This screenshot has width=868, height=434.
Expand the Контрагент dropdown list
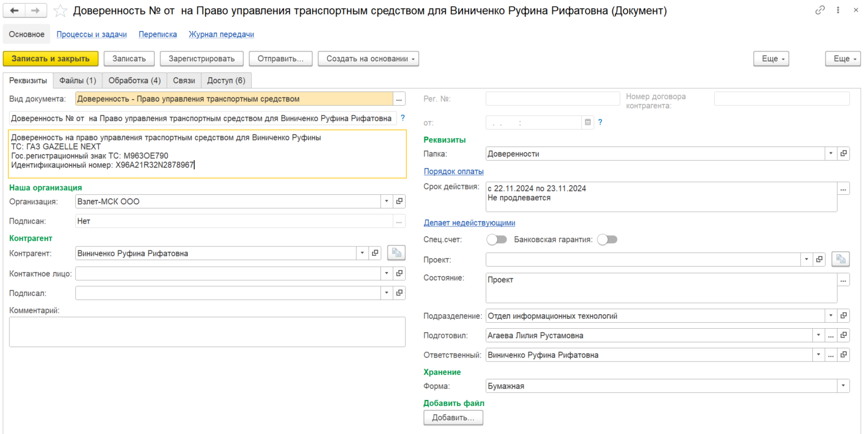[363, 253]
